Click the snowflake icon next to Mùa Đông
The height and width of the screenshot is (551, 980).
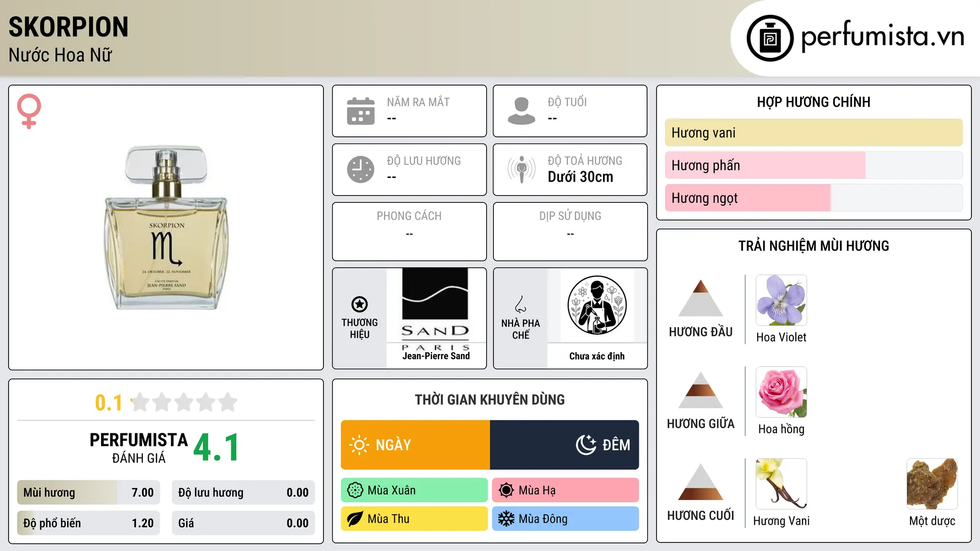506,519
